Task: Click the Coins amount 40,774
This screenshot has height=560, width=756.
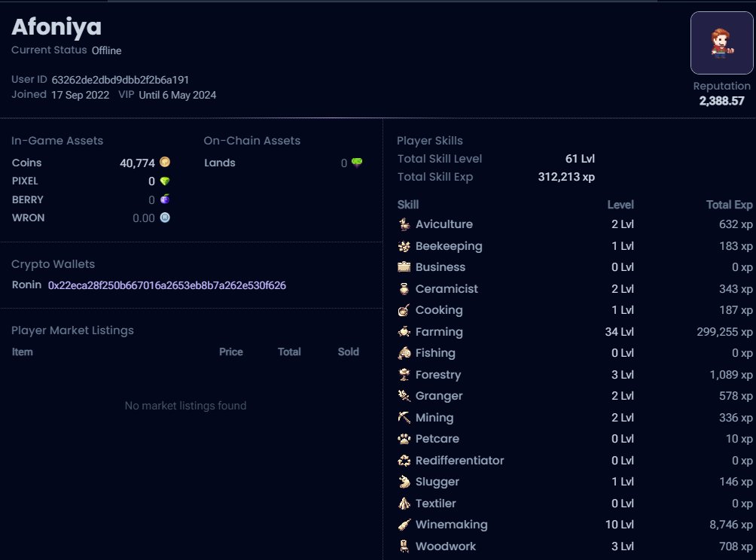Action: pos(137,163)
